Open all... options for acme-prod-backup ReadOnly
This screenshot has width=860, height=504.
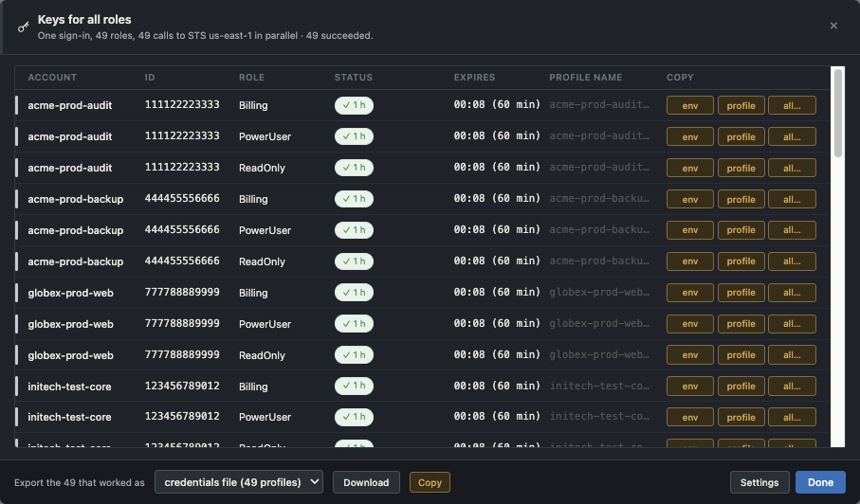(x=792, y=261)
